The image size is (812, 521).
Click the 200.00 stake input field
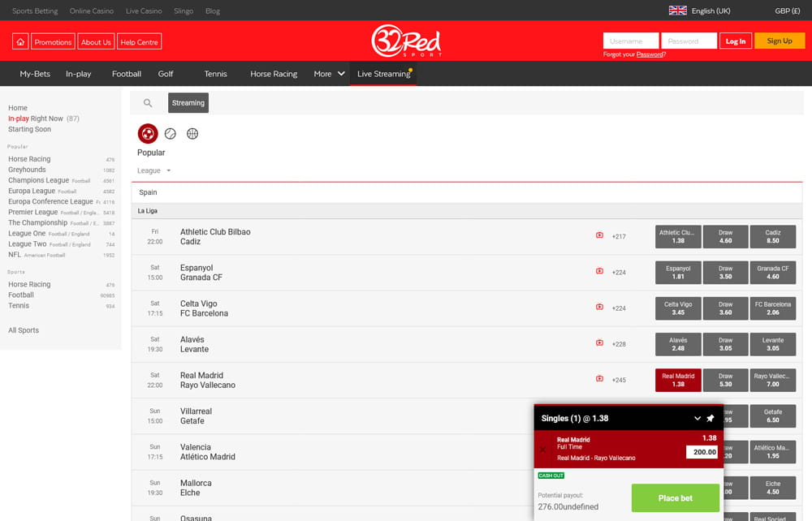click(700, 452)
